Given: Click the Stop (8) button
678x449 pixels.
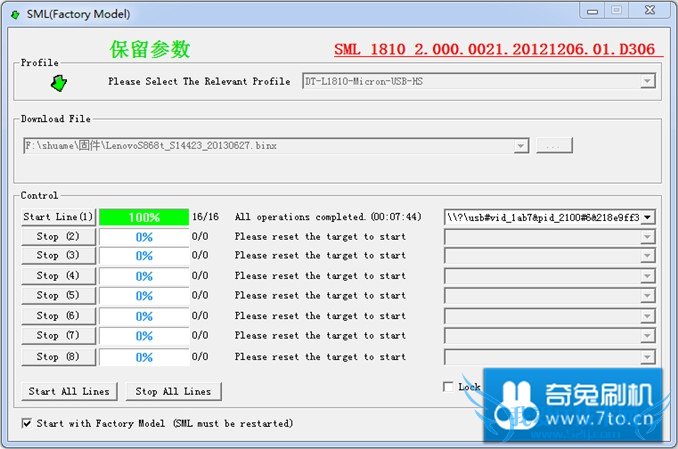Looking at the screenshot, I should (58, 357).
